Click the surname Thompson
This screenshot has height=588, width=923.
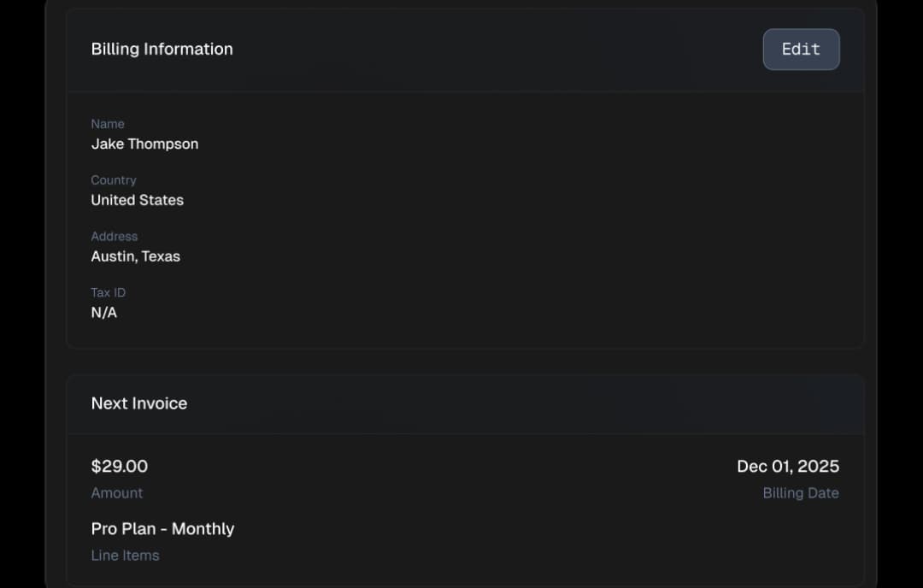click(163, 144)
